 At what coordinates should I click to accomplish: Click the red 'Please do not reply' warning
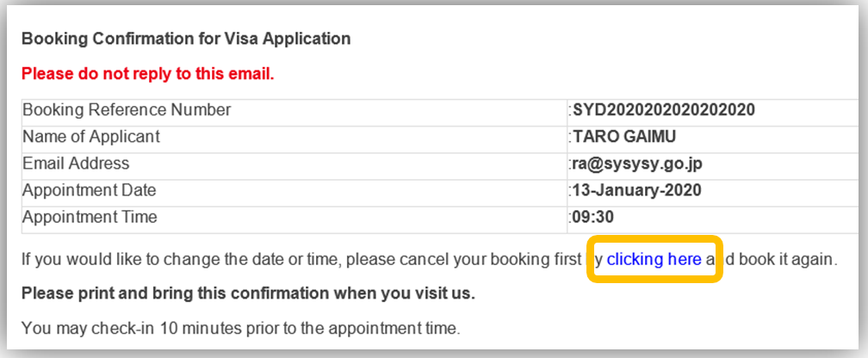(x=147, y=74)
